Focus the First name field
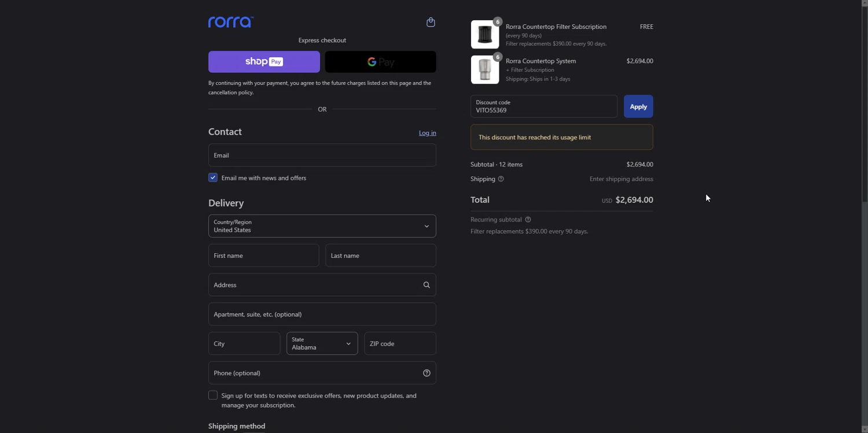Viewport: 868px width, 433px height. click(x=264, y=256)
